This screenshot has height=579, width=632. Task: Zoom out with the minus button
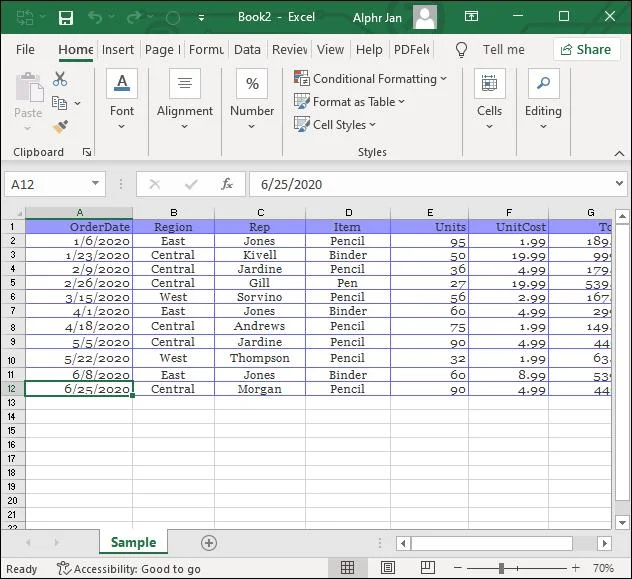(457, 568)
